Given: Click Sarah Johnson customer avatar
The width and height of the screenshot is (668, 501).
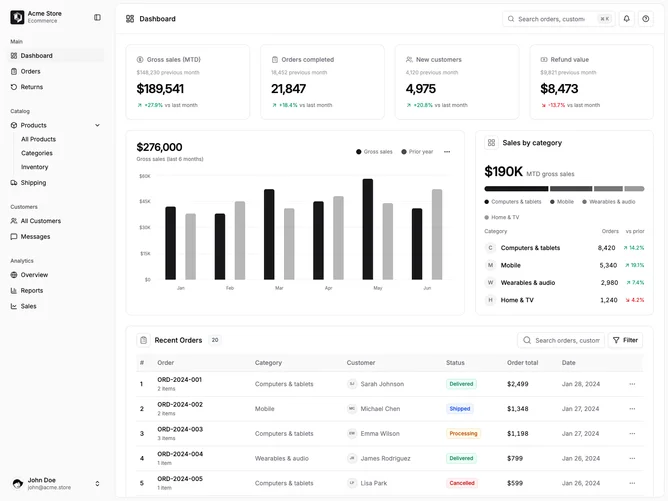Looking at the screenshot, I should pyautogui.click(x=352, y=384).
